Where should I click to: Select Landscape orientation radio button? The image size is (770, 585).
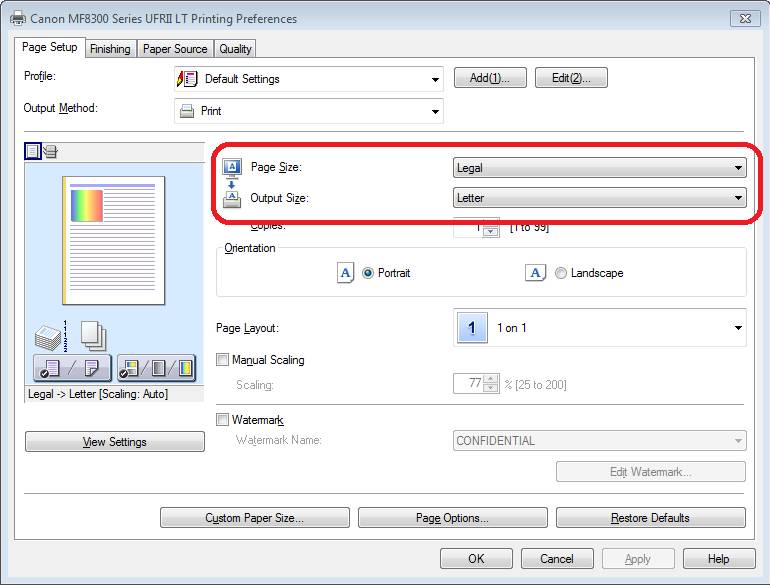[560, 273]
